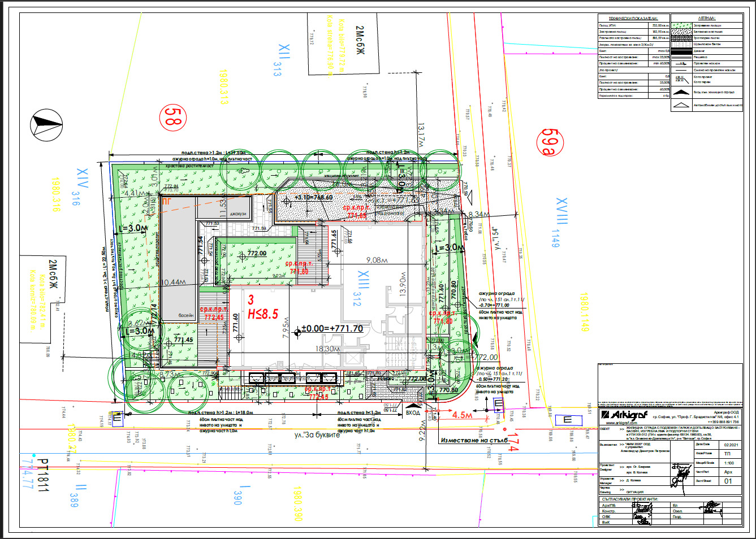Open the www.arkigraf.com link
This screenshot has height=539, width=756.
(621, 423)
